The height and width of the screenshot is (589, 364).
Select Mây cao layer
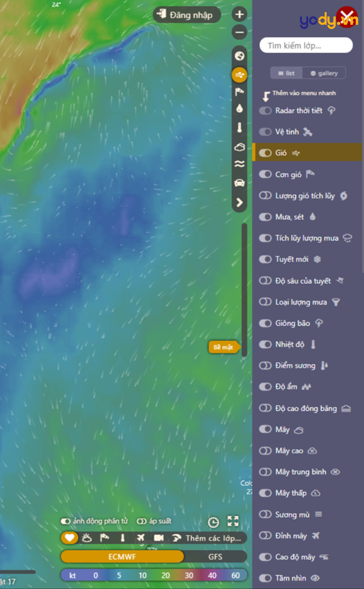pyautogui.click(x=307, y=451)
